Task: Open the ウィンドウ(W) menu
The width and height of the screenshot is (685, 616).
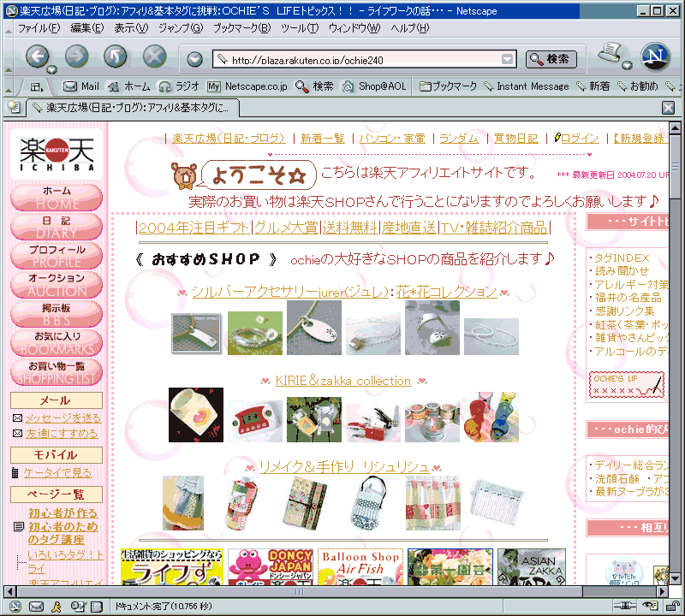Action: click(x=354, y=28)
